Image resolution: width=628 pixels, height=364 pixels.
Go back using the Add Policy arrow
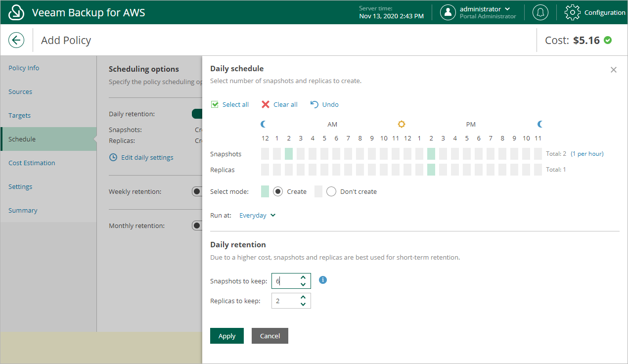pyautogui.click(x=16, y=40)
